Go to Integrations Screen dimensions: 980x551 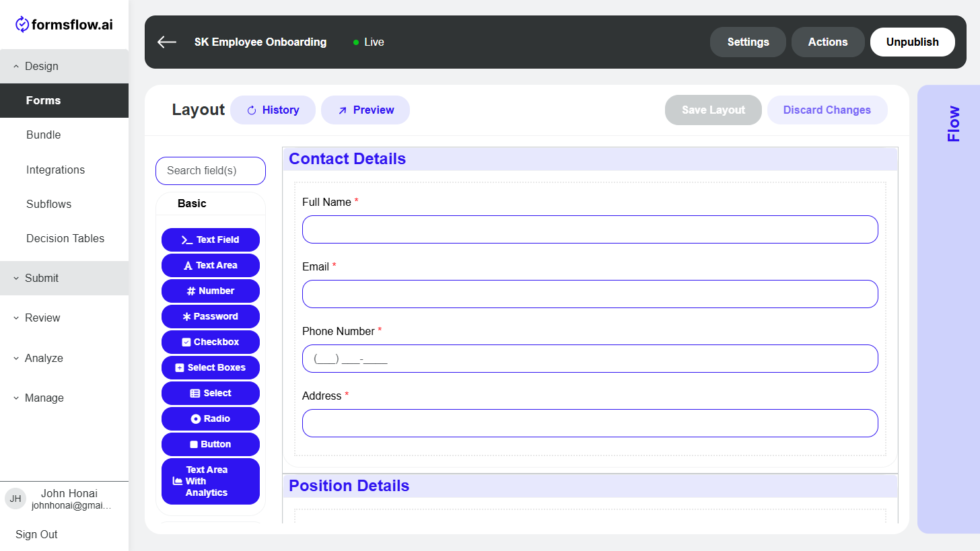pyautogui.click(x=64, y=170)
